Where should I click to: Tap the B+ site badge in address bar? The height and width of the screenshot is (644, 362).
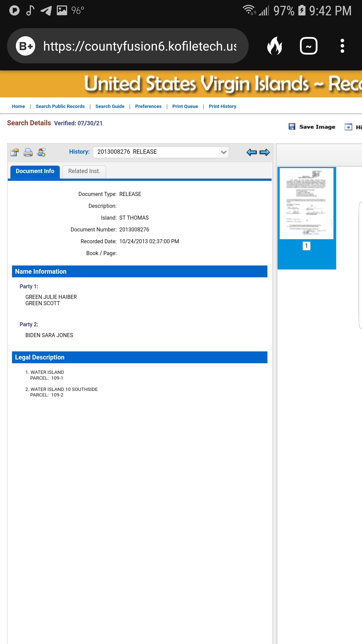coord(26,46)
